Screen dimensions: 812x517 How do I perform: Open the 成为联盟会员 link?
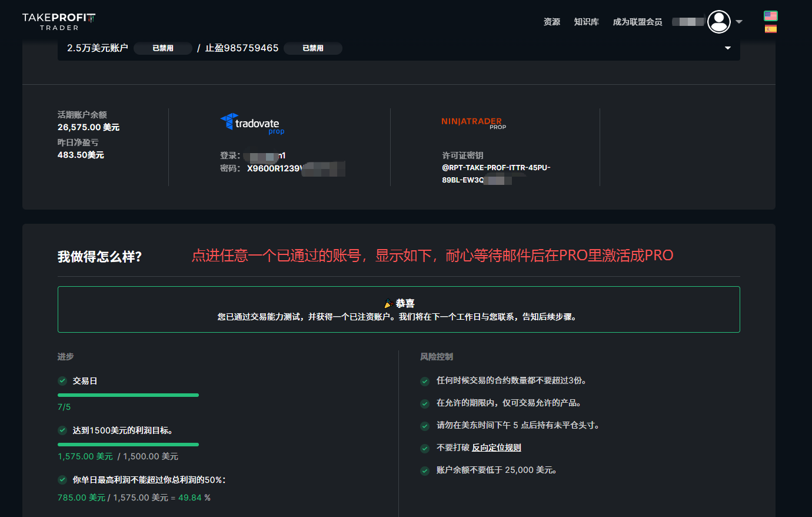pos(638,22)
